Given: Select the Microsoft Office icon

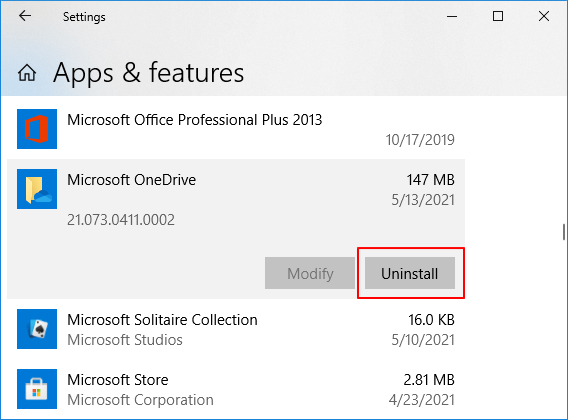Looking at the screenshot, I should (x=37, y=129).
